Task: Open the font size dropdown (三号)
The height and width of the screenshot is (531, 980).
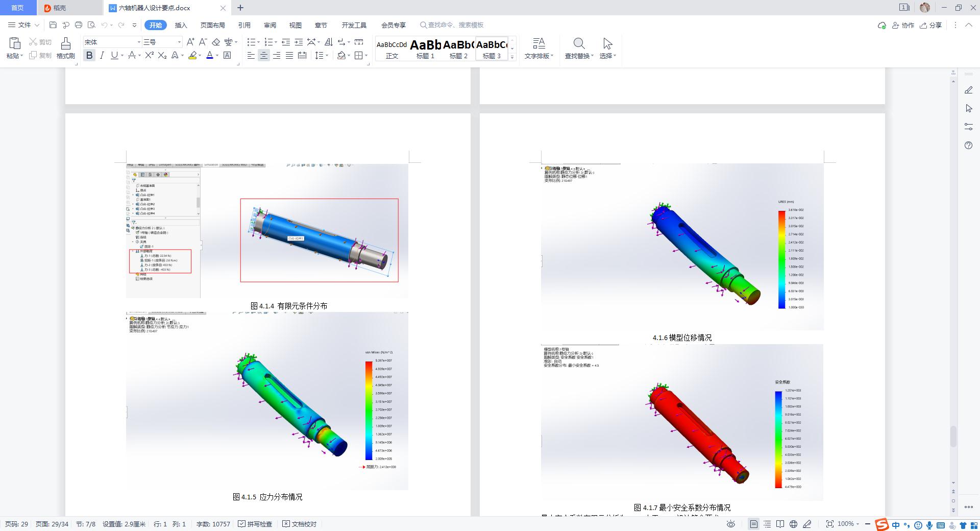Action: click(x=179, y=42)
